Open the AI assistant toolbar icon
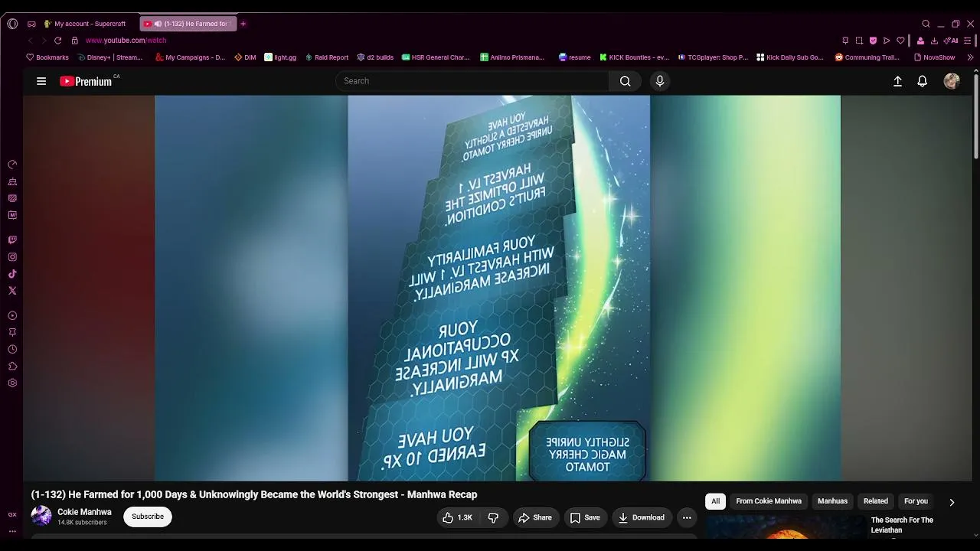The image size is (980, 551). 951,41
